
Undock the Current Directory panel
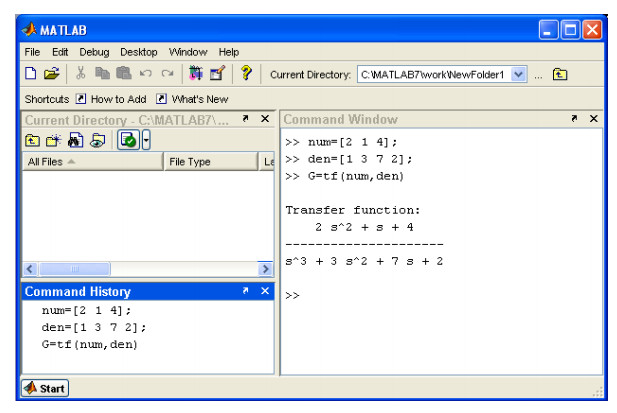coord(246,118)
